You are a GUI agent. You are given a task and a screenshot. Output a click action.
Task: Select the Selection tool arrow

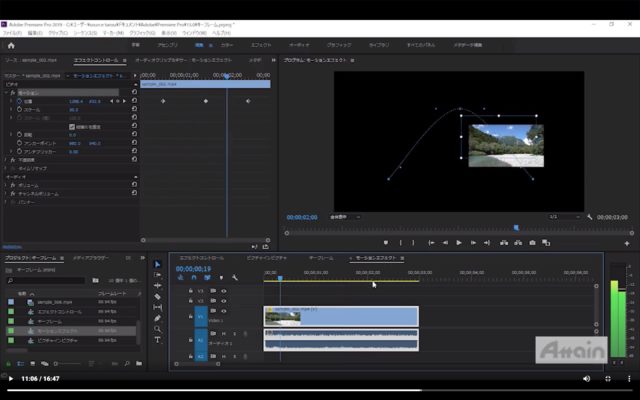click(x=157, y=264)
